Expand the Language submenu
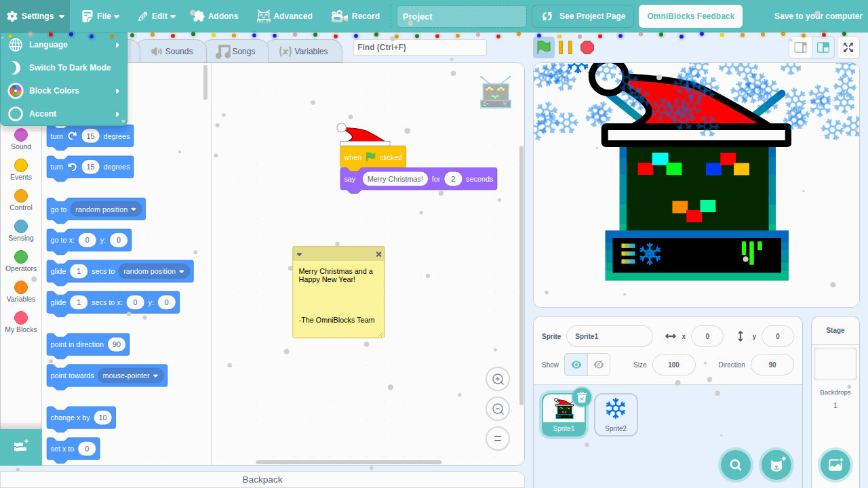The image size is (868, 488). 64,45
